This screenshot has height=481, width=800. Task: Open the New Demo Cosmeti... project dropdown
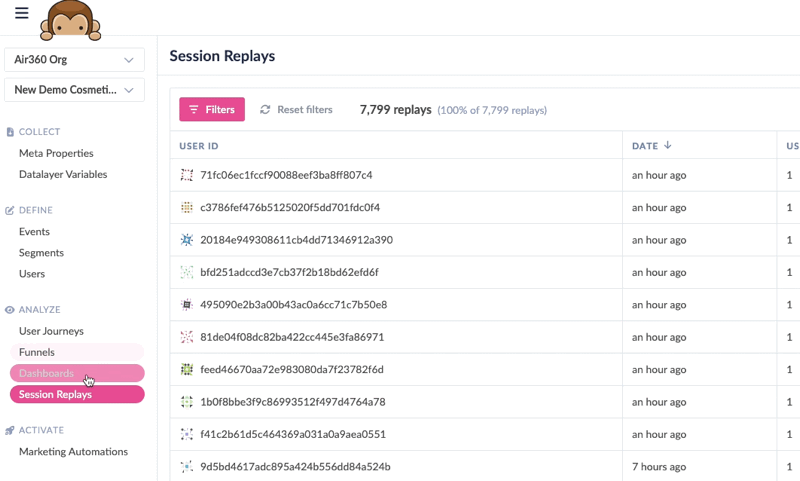74,90
